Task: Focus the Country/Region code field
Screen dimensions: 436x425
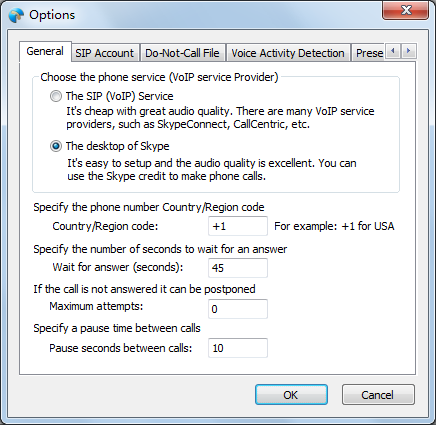Action: point(238,226)
